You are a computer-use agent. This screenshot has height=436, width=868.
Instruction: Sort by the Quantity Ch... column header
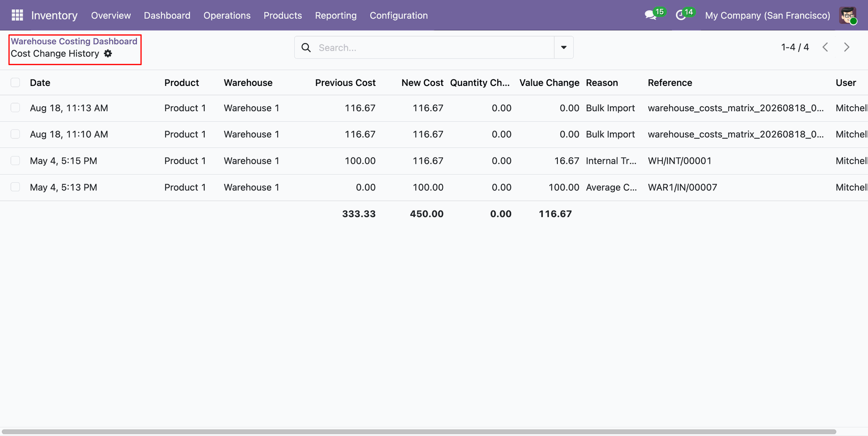(480, 83)
